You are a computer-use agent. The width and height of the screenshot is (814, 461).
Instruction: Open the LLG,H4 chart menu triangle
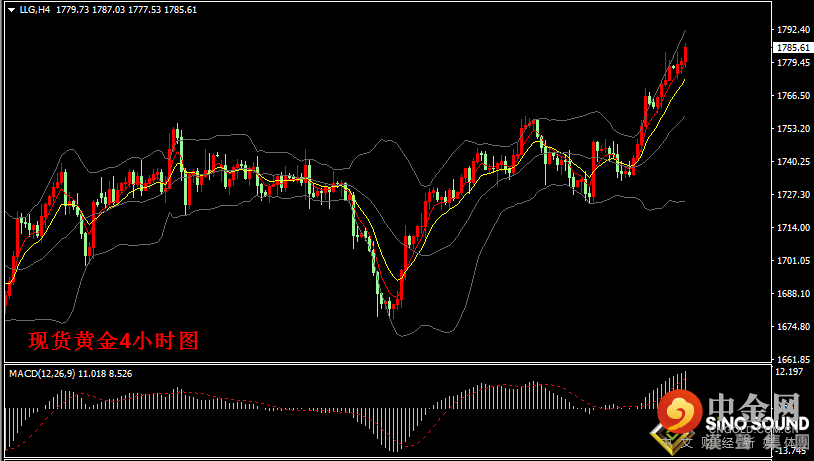pyautogui.click(x=11, y=10)
